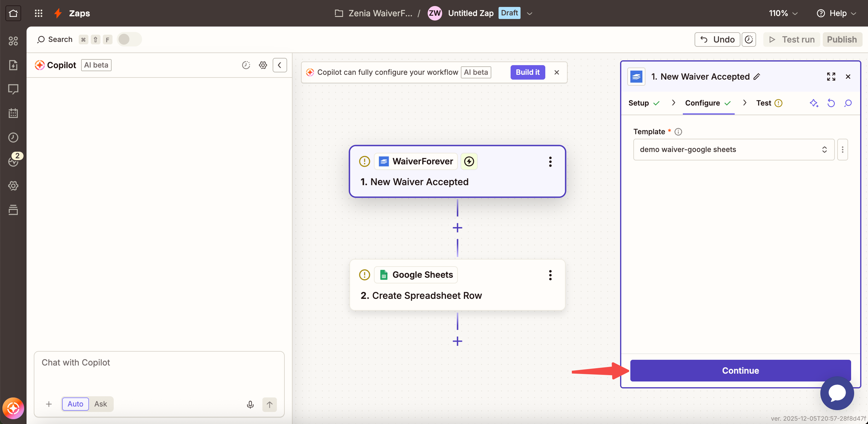Open the Untitled Zap Draft chevron menu

[529, 14]
